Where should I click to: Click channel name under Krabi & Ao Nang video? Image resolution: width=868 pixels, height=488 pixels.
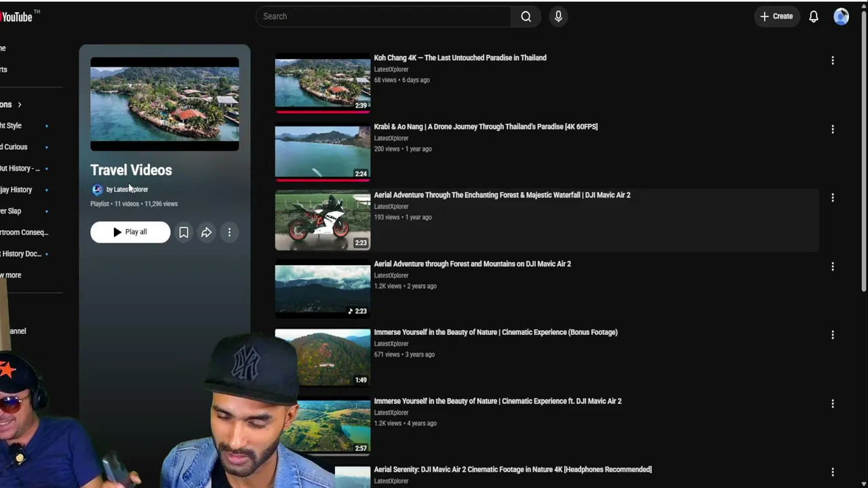coord(391,138)
